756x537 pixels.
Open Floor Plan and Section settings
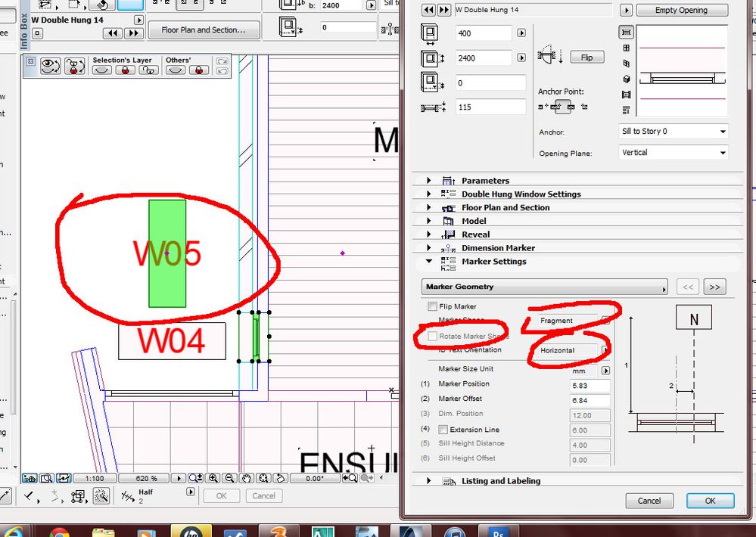click(204, 30)
